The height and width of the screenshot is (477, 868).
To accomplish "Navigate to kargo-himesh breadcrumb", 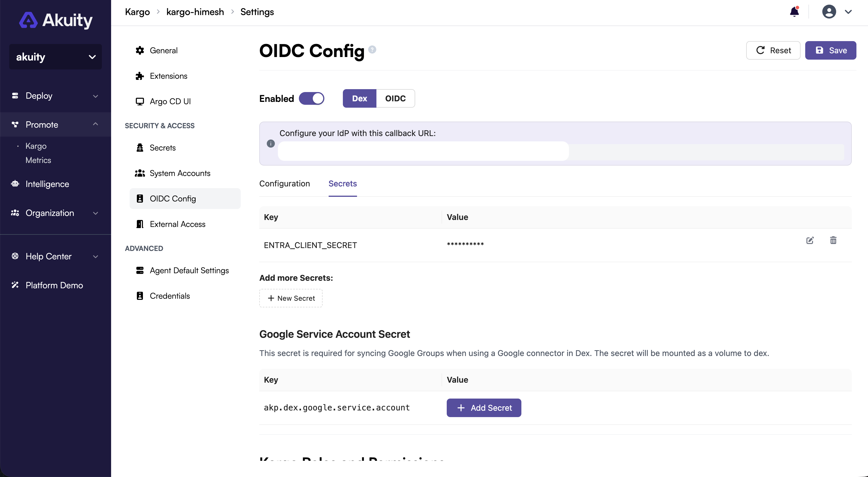I will (x=195, y=12).
